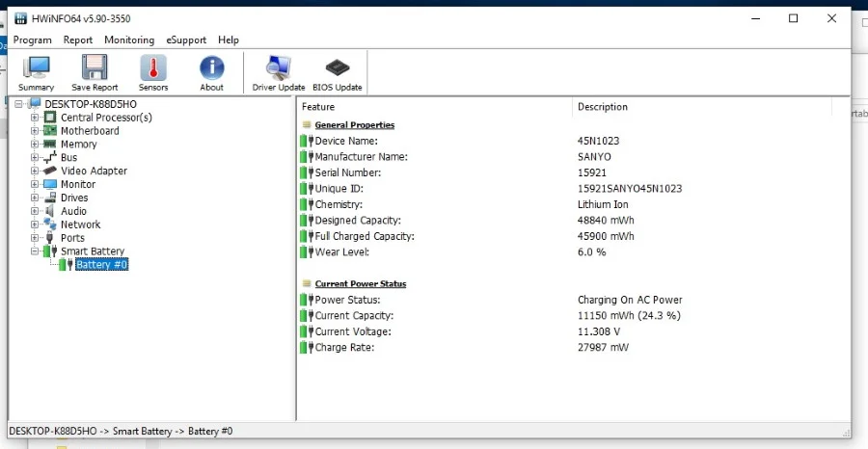The width and height of the screenshot is (868, 449).
Task: Expand the Bus node
Action: 35,158
